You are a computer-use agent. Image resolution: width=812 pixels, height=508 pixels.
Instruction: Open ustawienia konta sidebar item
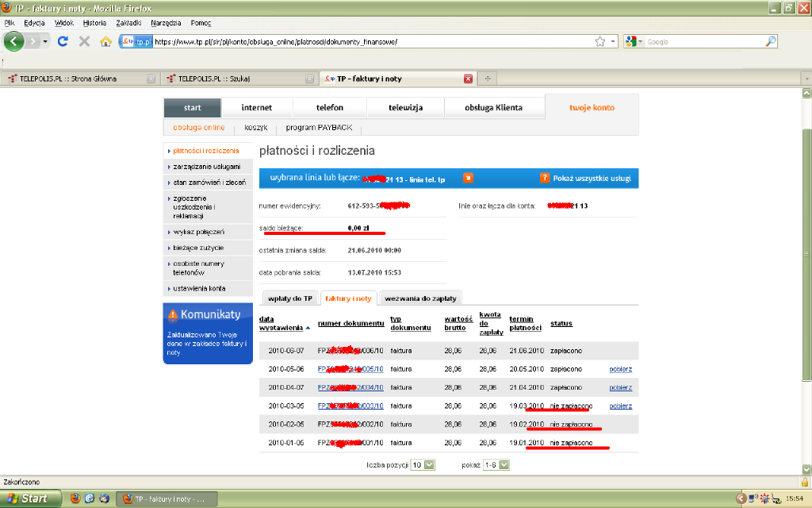click(208, 289)
